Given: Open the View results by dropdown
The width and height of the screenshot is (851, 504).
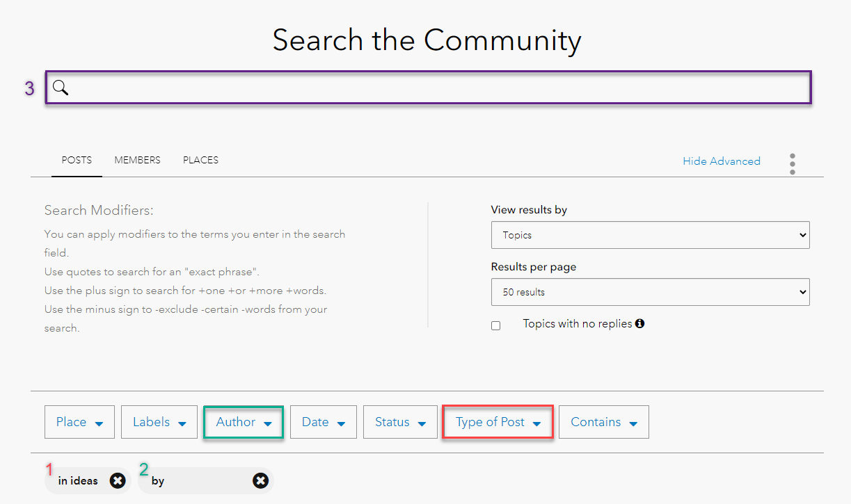Looking at the screenshot, I should 651,235.
